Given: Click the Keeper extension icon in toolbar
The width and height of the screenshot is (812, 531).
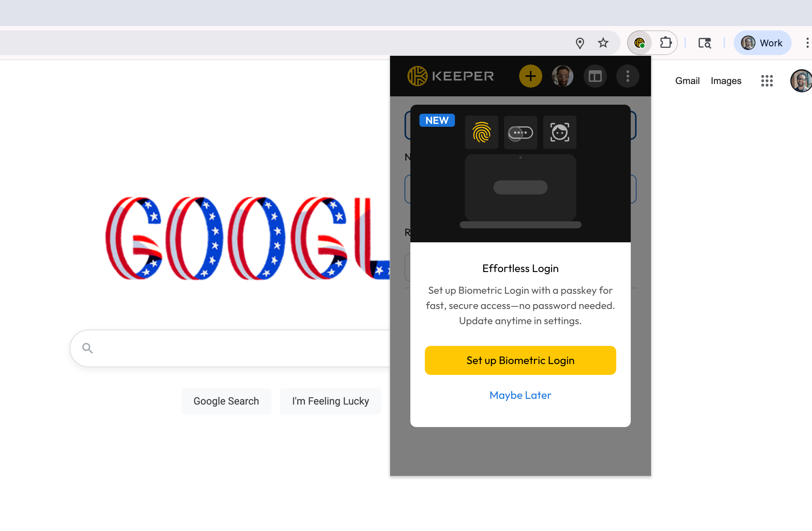Looking at the screenshot, I should (640, 43).
